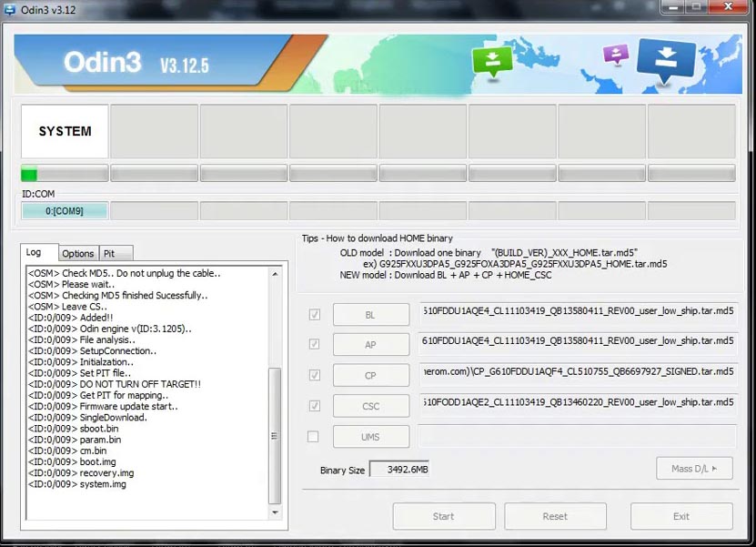Click the 'sboot.bin' log line
This screenshot has width=756, height=547.
73,429
